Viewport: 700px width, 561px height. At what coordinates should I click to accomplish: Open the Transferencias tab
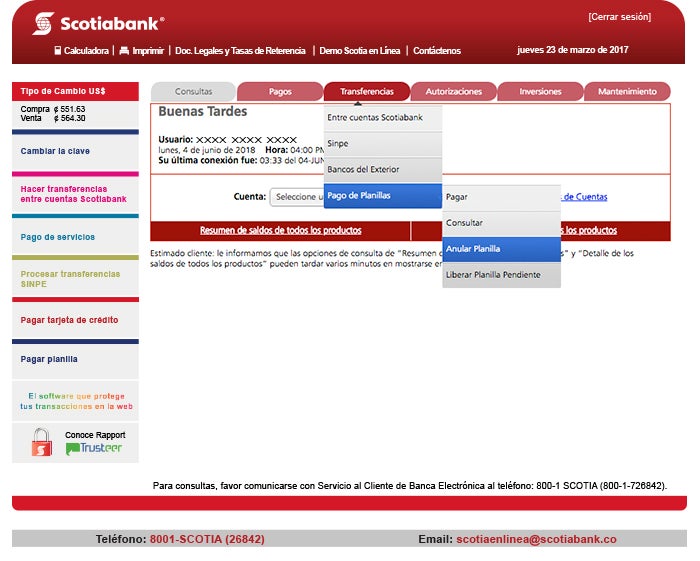click(366, 91)
